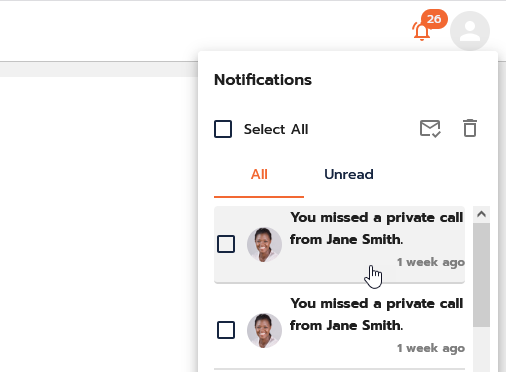Click the Select All label text
The height and width of the screenshot is (372, 506).
point(276,129)
